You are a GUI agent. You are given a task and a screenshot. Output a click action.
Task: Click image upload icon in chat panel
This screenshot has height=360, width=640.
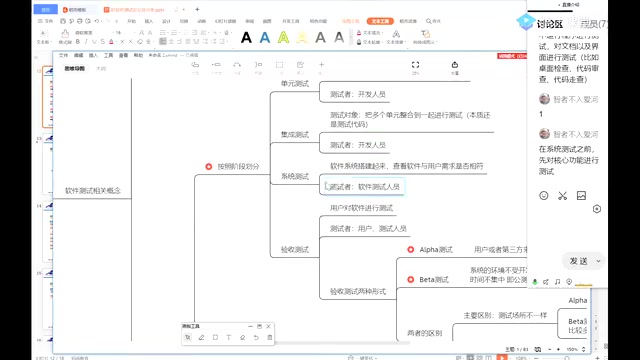[x=581, y=196]
